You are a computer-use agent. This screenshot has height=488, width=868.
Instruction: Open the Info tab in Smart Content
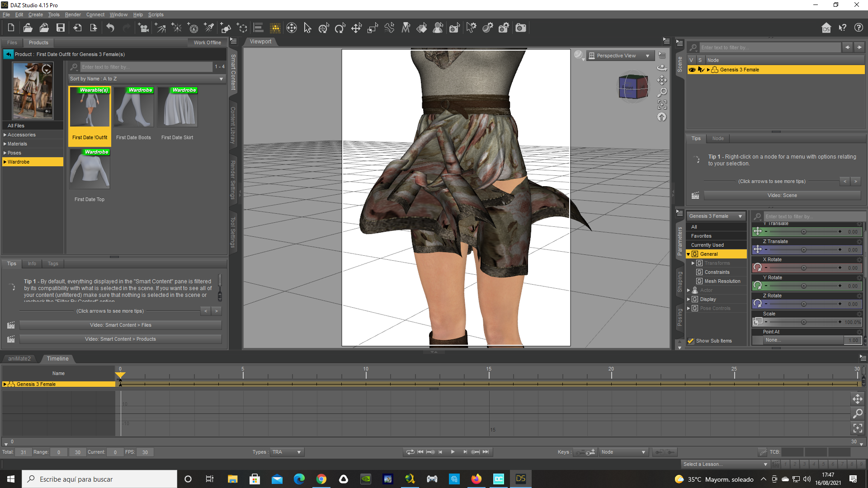coord(32,263)
